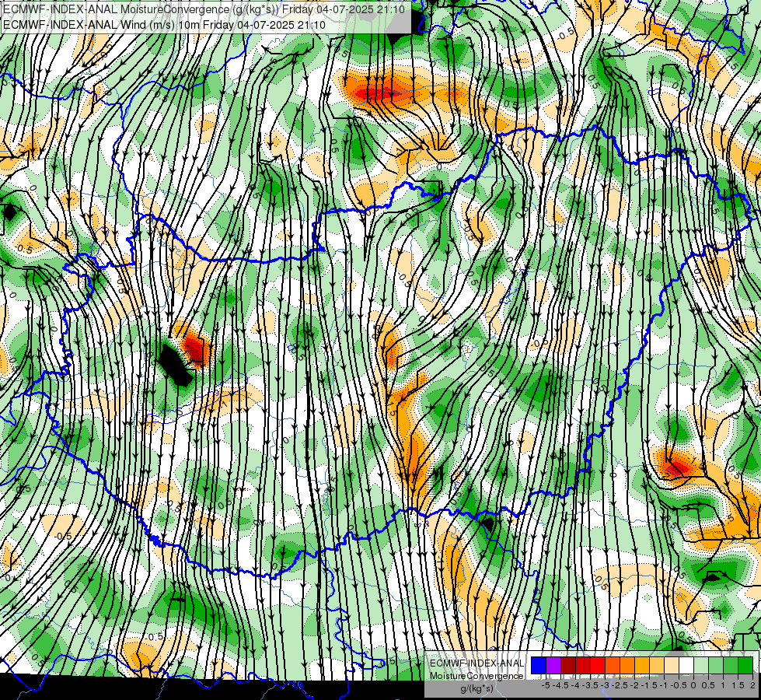This screenshot has height=700, width=761.
Task: Click the legend scale value -4.5
Action: (x=560, y=685)
